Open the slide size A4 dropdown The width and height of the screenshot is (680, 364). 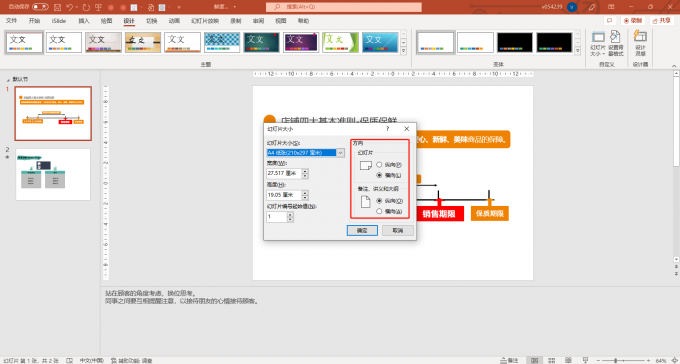pos(340,153)
